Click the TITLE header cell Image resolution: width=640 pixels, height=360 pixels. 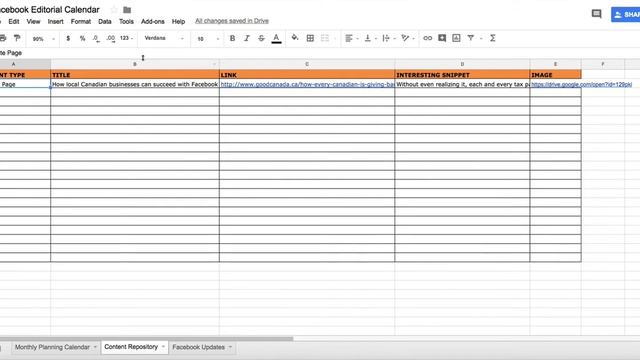click(x=135, y=75)
